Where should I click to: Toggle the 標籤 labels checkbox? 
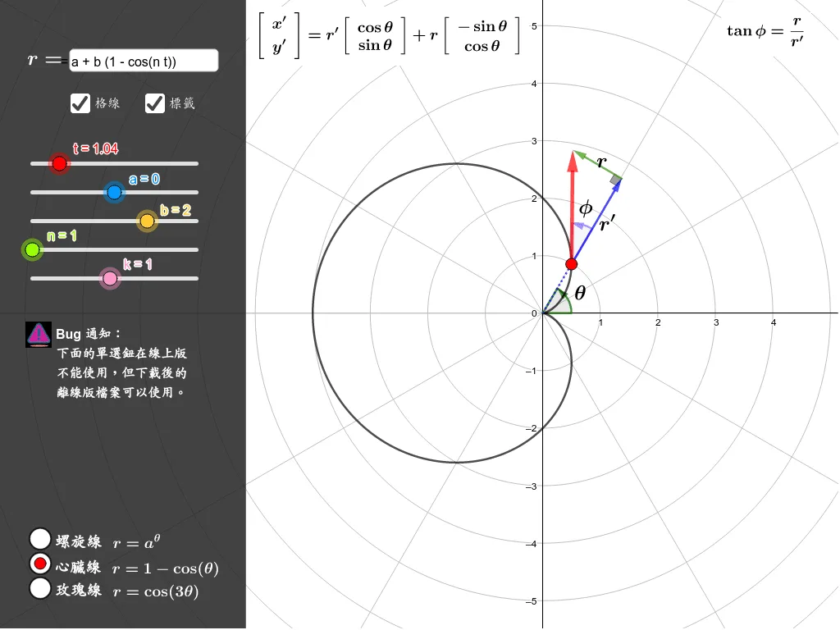pos(155,103)
